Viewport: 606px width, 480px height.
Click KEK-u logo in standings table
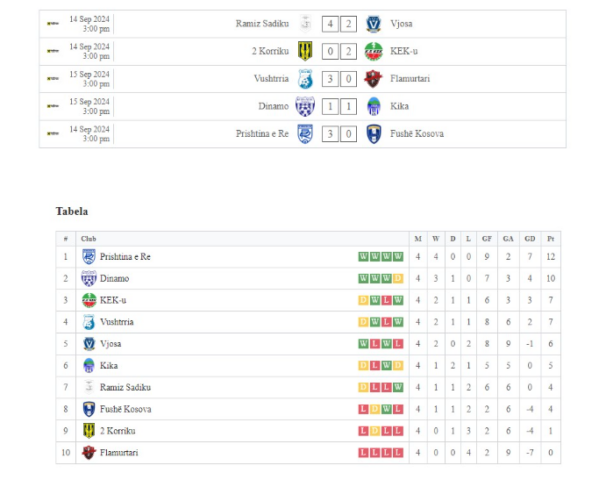(x=88, y=300)
